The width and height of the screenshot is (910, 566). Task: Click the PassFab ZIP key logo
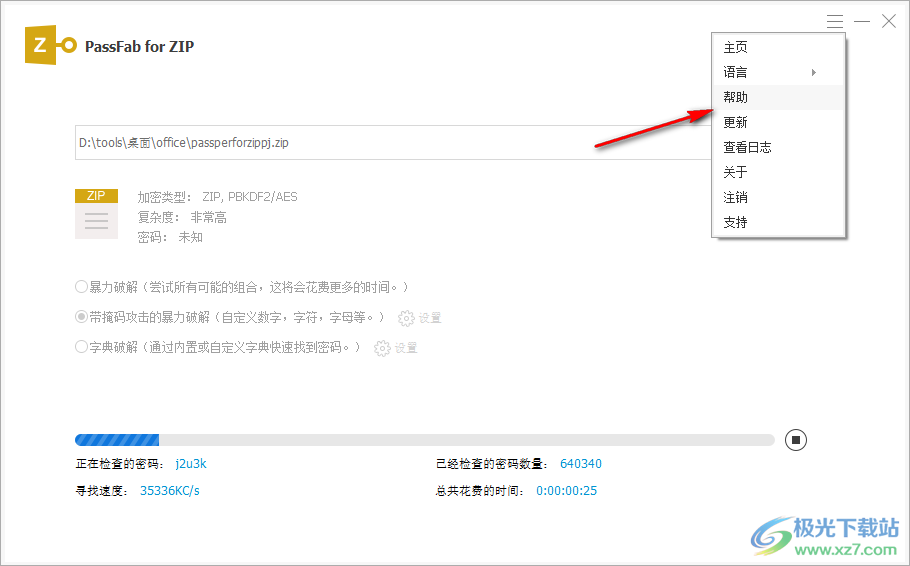click(50, 45)
